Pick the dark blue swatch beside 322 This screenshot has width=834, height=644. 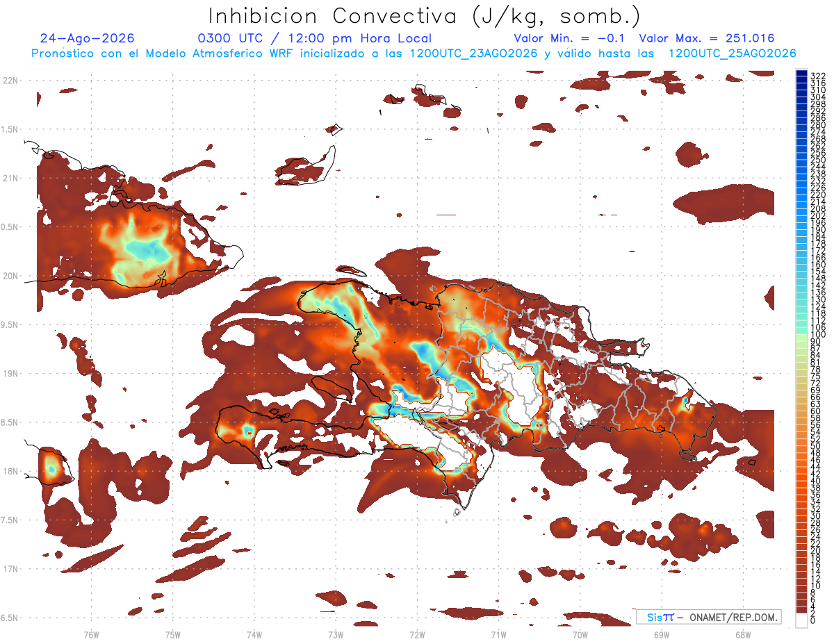point(801,74)
